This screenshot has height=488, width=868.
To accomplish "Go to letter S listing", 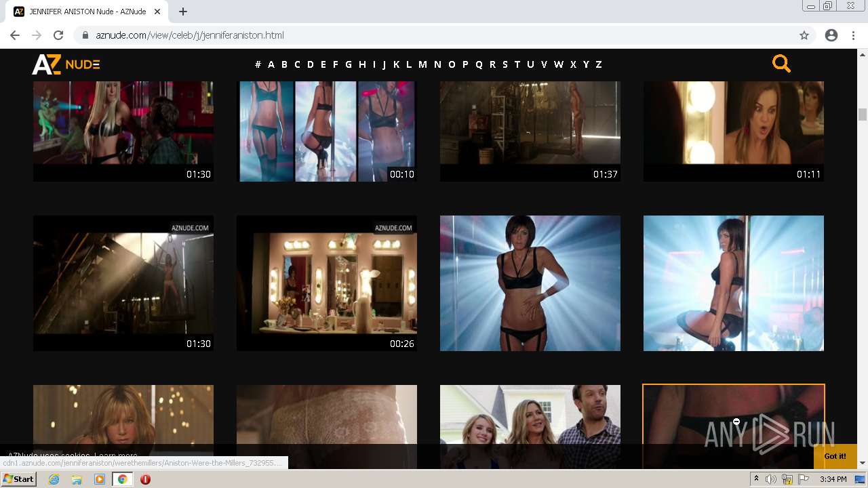I will tap(505, 64).
